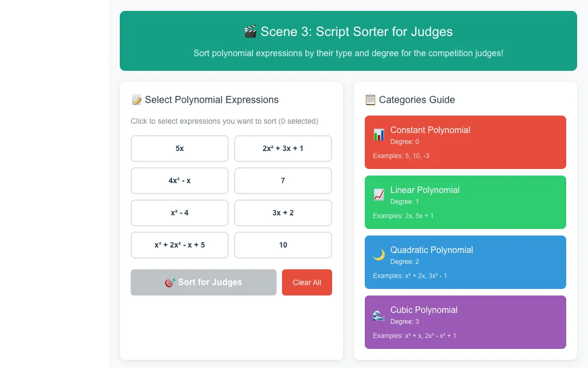
Task: Toggle the 4x³ - x expression tile
Action: 180,180
